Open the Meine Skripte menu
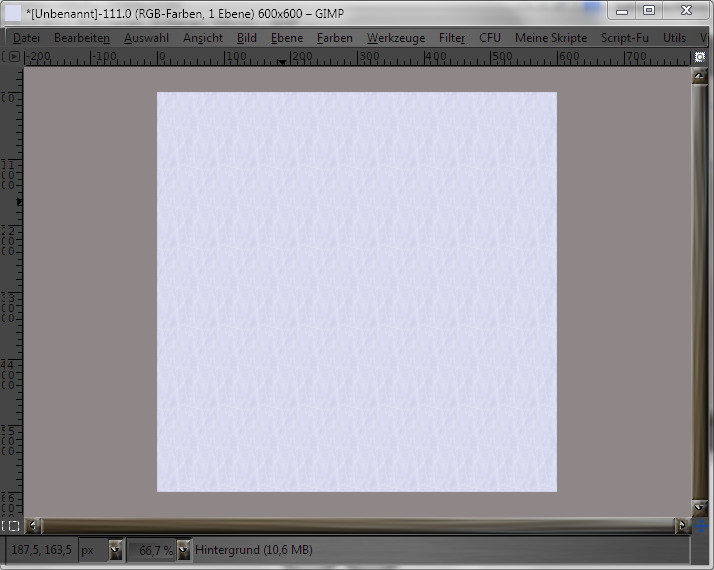714x570 pixels. click(550, 38)
